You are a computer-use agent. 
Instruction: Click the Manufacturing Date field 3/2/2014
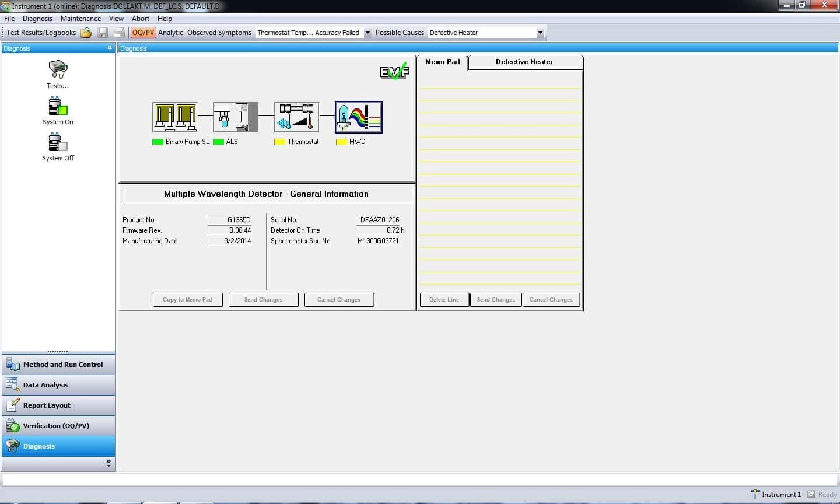point(230,241)
